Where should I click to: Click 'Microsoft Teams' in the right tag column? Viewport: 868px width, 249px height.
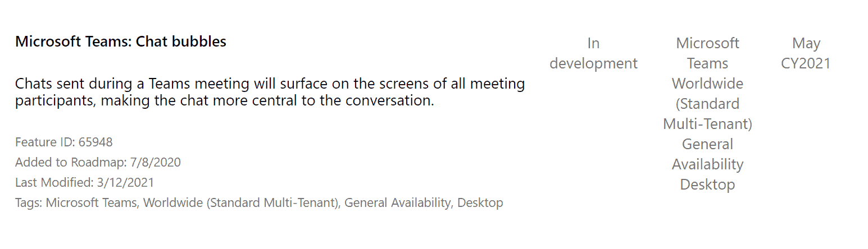708,53
